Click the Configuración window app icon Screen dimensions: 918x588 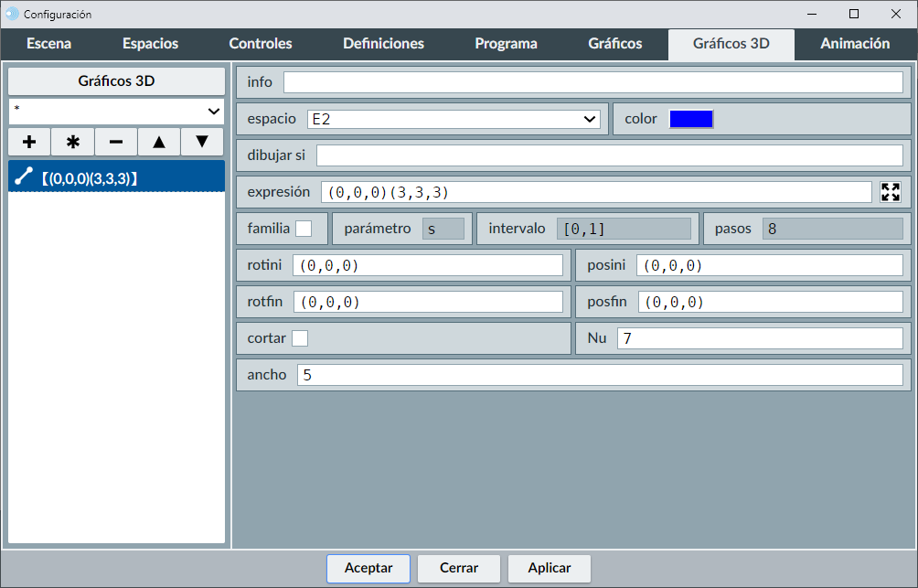click(x=12, y=14)
